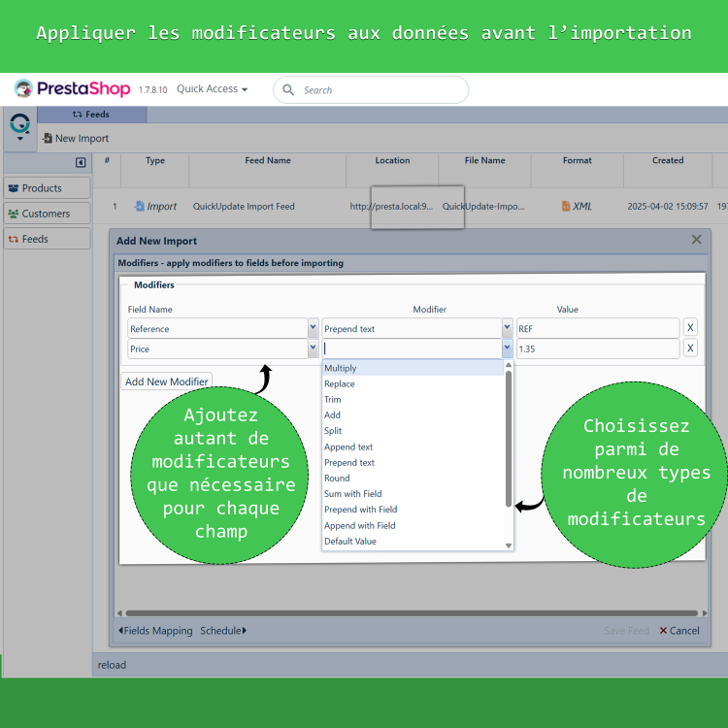This screenshot has width=728, height=728.
Task: Choose Append with Field from the list
Action: (413, 525)
